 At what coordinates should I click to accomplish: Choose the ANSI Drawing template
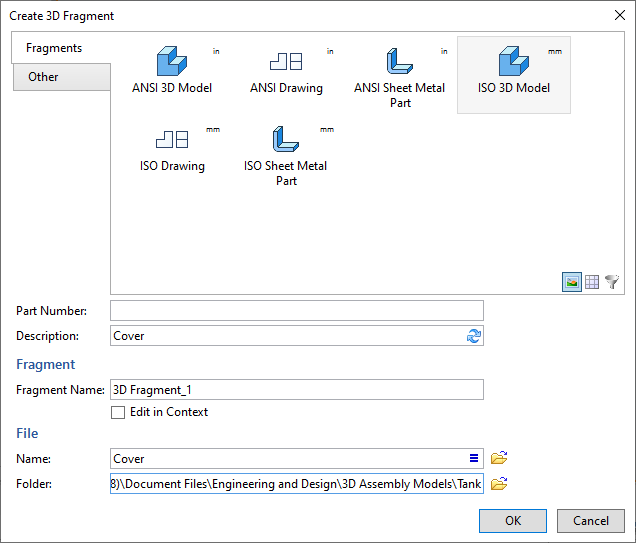pyautogui.click(x=286, y=71)
